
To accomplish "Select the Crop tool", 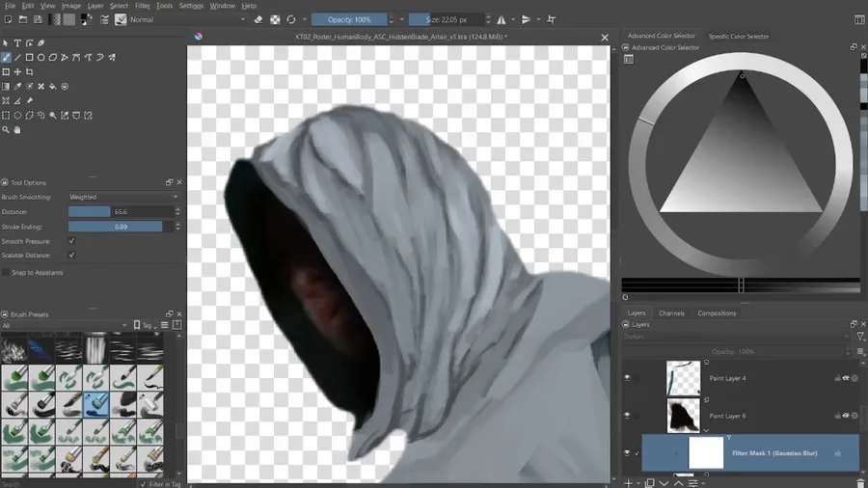I will click(x=29, y=72).
